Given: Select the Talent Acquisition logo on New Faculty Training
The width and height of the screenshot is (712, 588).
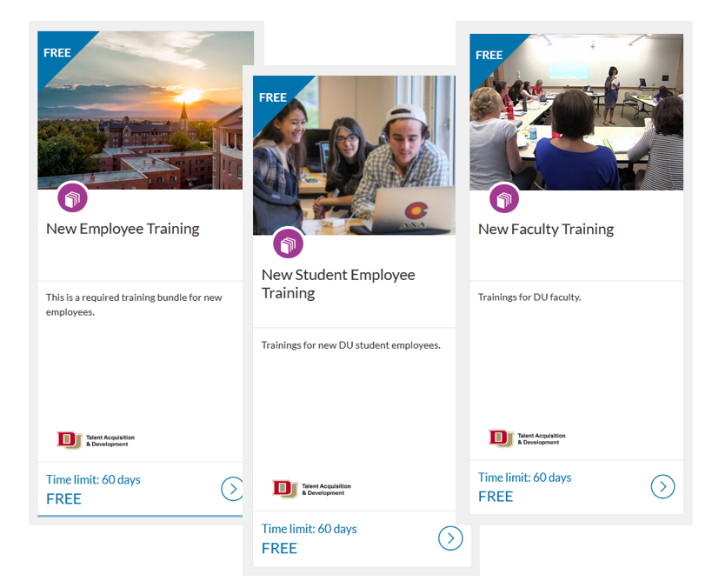Looking at the screenshot, I should (523, 438).
